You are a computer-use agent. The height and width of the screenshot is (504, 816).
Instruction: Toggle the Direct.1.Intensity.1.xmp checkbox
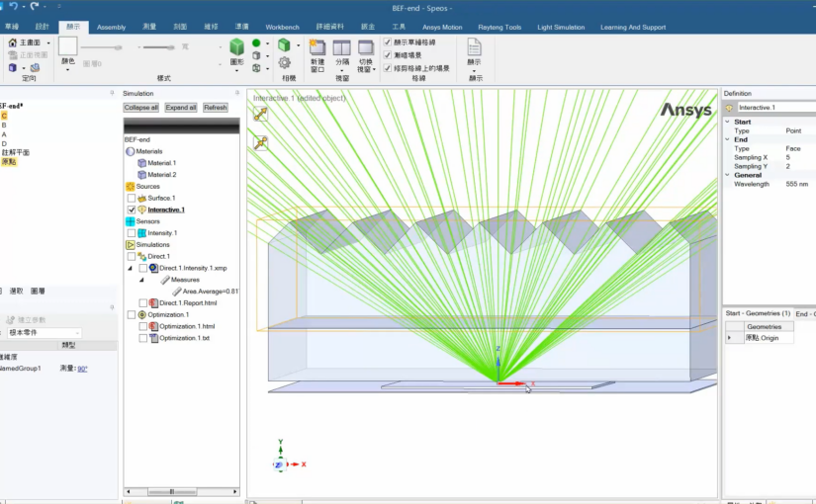[143, 268]
